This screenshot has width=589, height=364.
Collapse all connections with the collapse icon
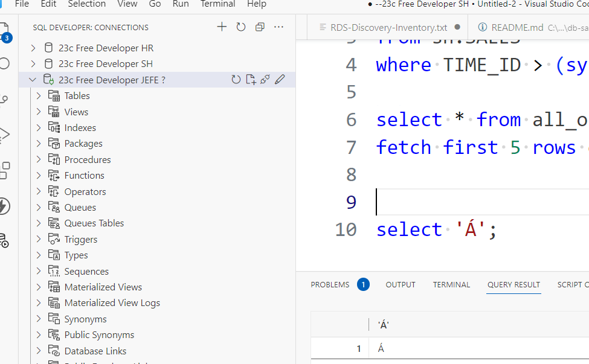[260, 27]
